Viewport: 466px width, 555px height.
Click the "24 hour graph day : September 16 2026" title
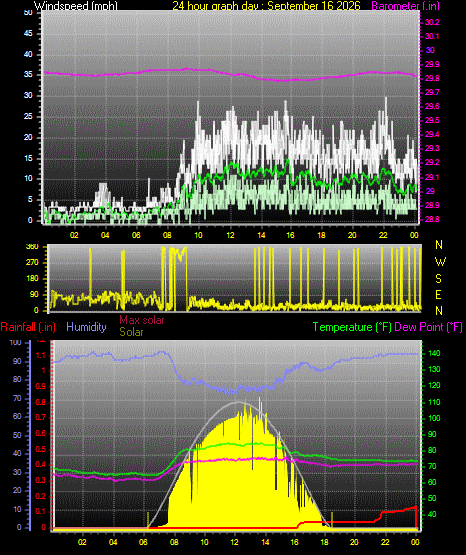[266, 6]
